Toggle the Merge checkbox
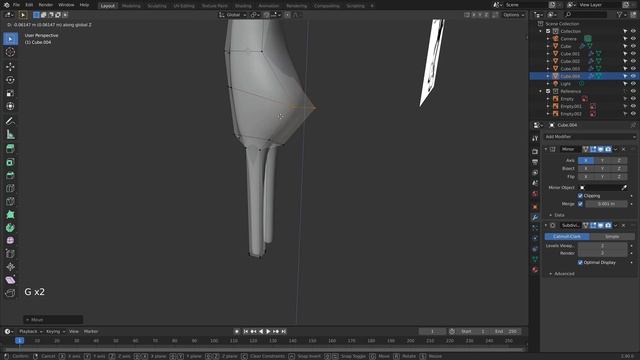 [x=580, y=204]
